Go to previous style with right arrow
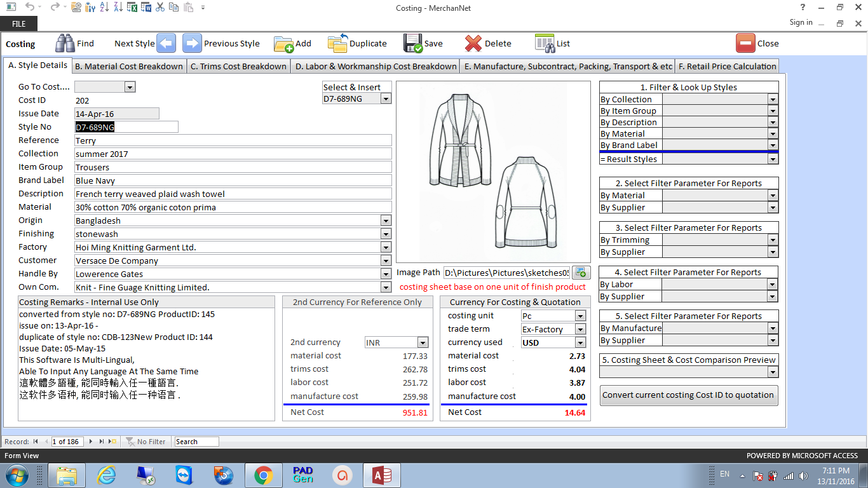This screenshot has width=868, height=488. coord(192,43)
